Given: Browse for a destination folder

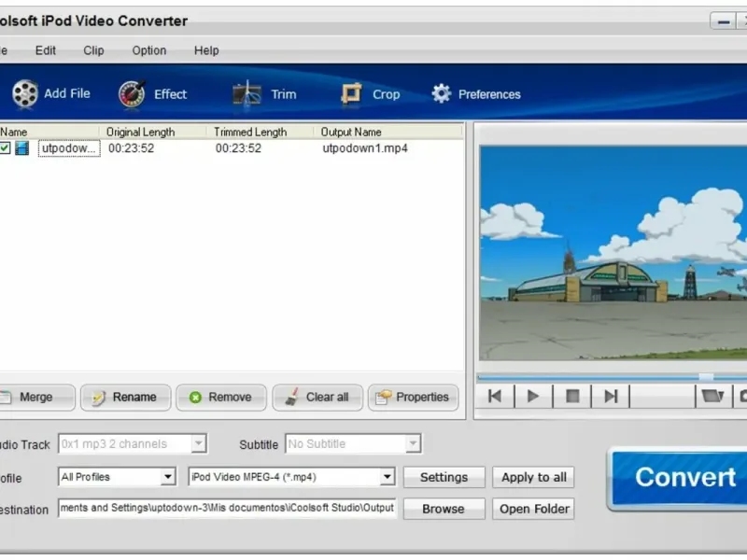Looking at the screenshot, I should click(x=444, y=509).
